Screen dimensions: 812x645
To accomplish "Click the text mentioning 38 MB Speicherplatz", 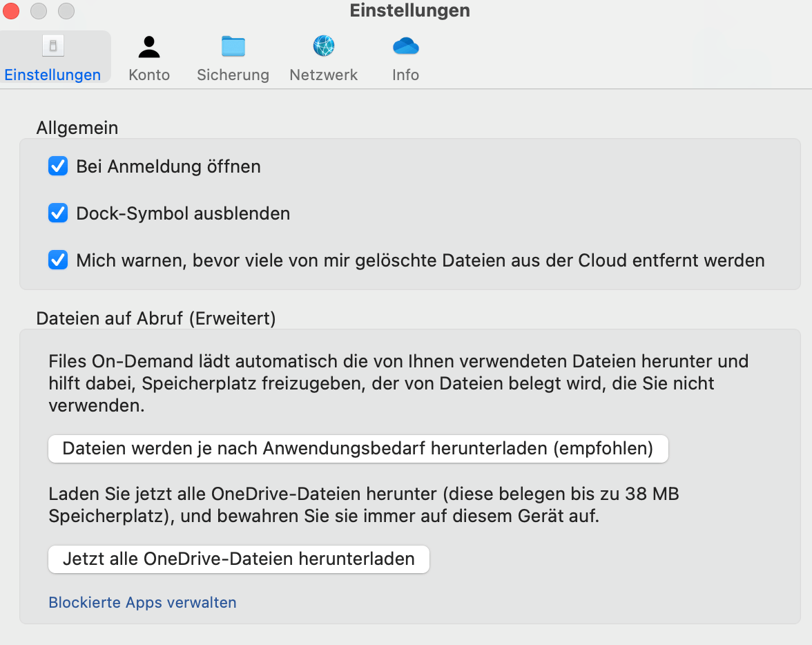I will (363, 505).
